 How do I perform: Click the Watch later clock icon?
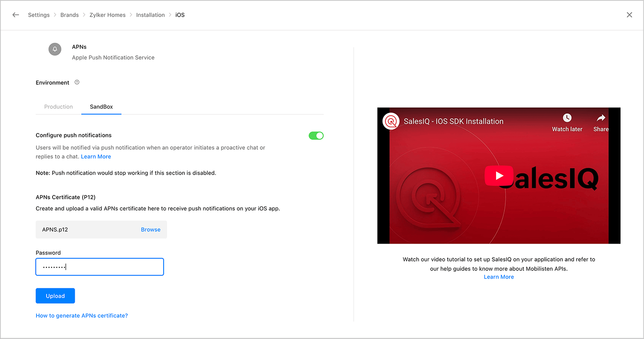567,118
